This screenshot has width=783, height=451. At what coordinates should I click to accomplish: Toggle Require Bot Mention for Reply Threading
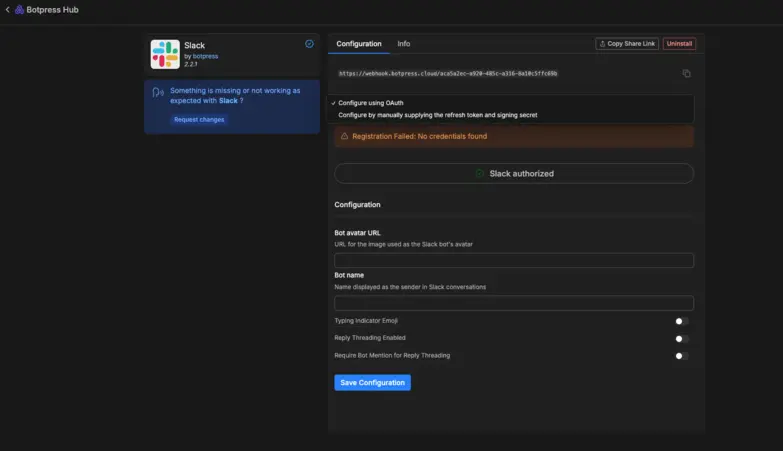[682, 356]
